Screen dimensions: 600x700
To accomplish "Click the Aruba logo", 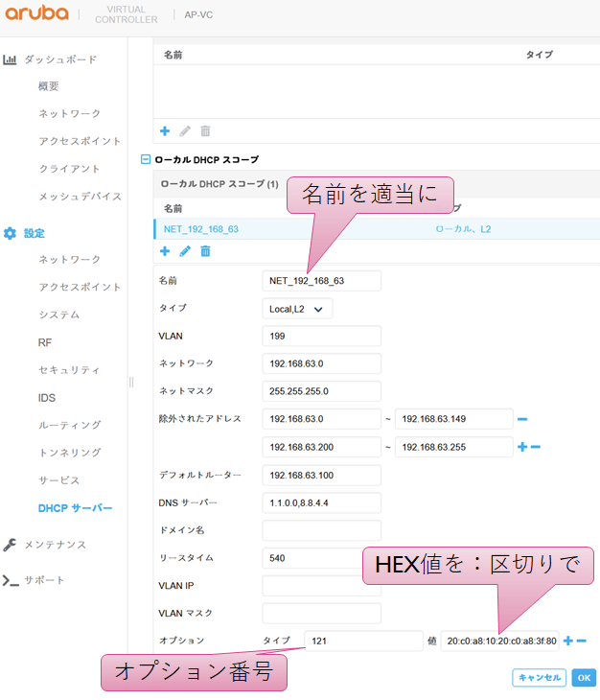I will tap(36, 13).
